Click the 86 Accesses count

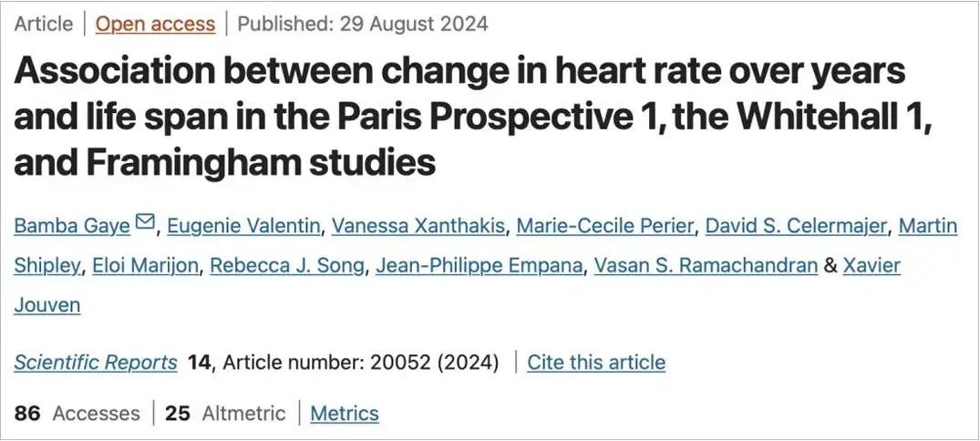[x=77, y=413]
